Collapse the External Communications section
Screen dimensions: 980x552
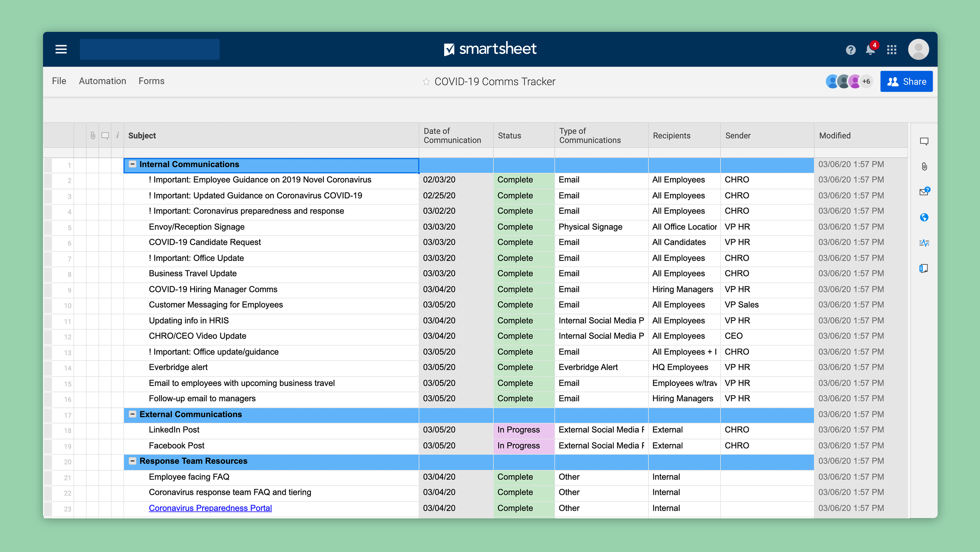(x=132, y=414)
